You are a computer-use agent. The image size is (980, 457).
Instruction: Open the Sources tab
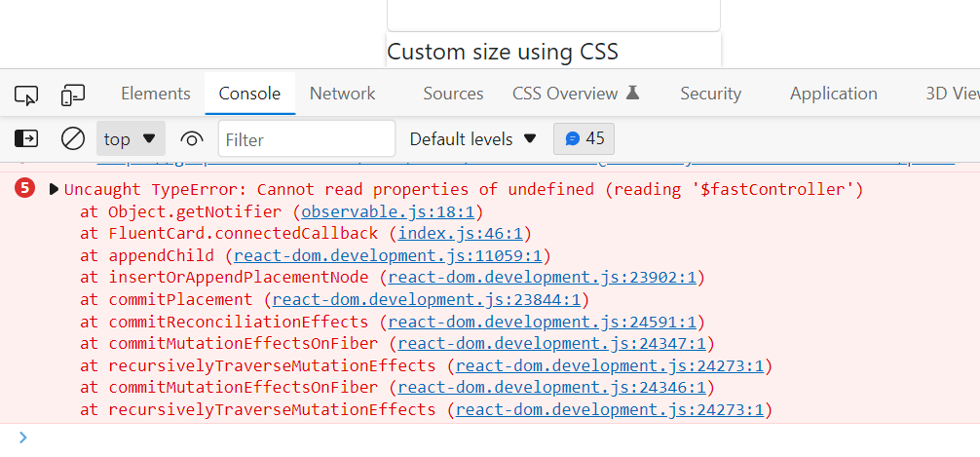453,94
